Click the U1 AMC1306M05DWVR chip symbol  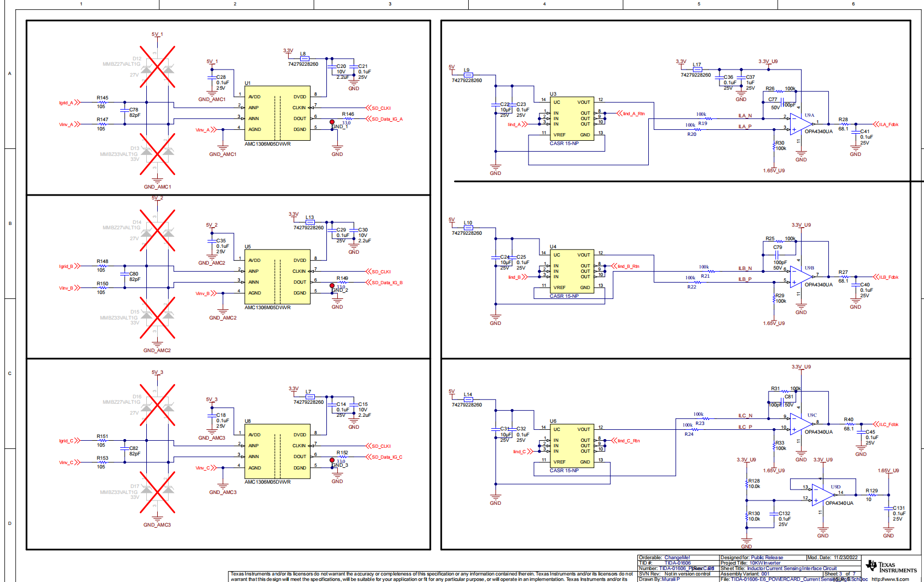(x=277, y=113)
